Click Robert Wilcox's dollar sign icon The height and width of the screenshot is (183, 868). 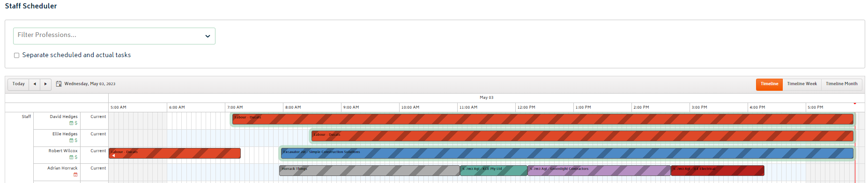pyautogui.click(x=76, y=157)
